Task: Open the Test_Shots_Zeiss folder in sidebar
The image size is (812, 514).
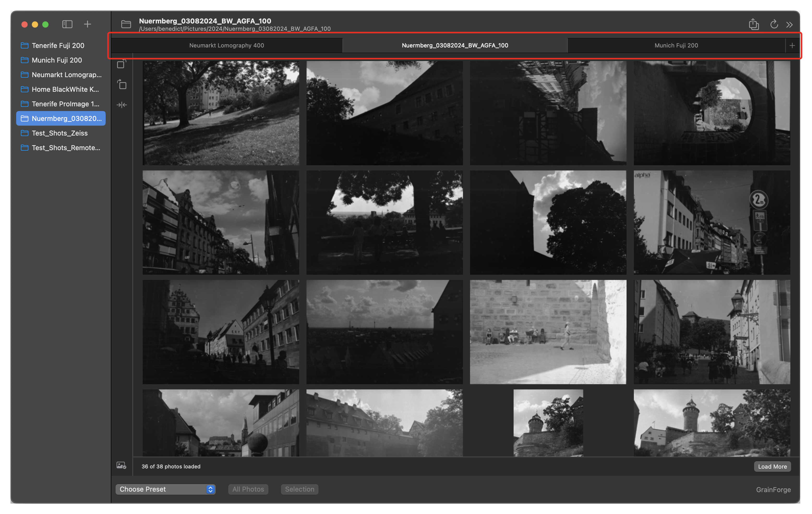Action: pos(59,133)
